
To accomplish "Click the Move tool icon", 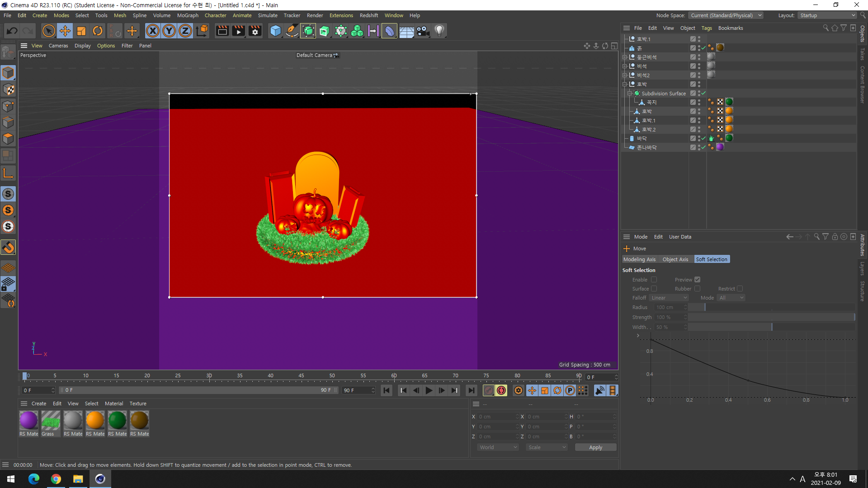I will (x=64, y=30).
